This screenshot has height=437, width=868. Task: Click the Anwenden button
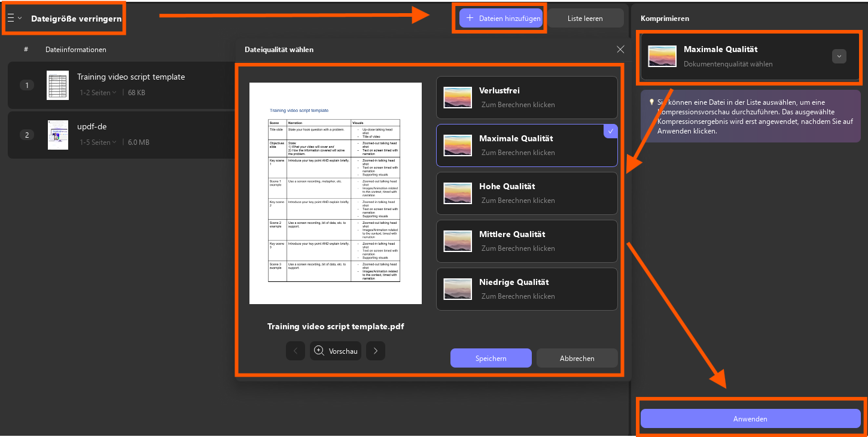[x=750, y=418]
